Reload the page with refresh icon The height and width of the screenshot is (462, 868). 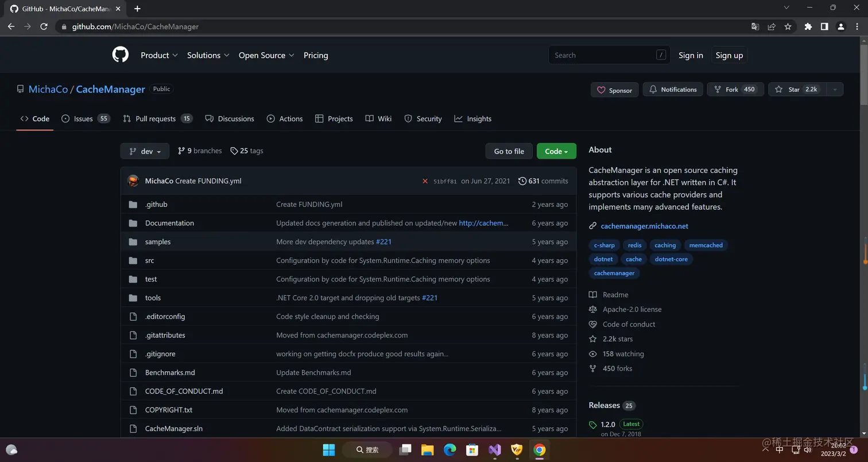tap(44, 26)
